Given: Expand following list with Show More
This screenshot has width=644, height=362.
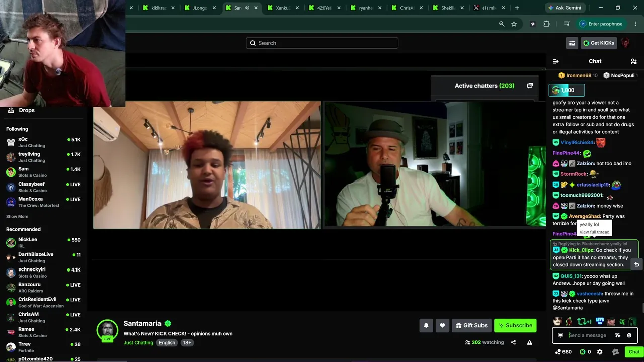Looking at the screenshot, I should pyautogui.click(x=17, y=217).
